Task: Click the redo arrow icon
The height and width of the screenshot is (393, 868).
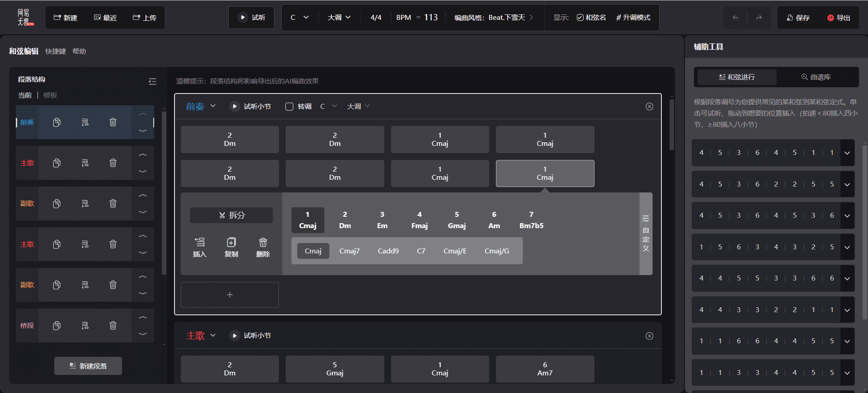Action: 759,18
